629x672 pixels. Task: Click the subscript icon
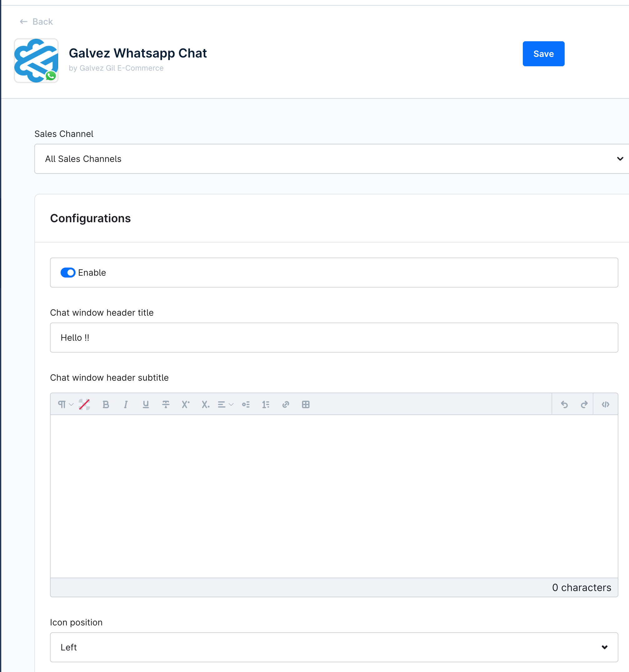206,404
